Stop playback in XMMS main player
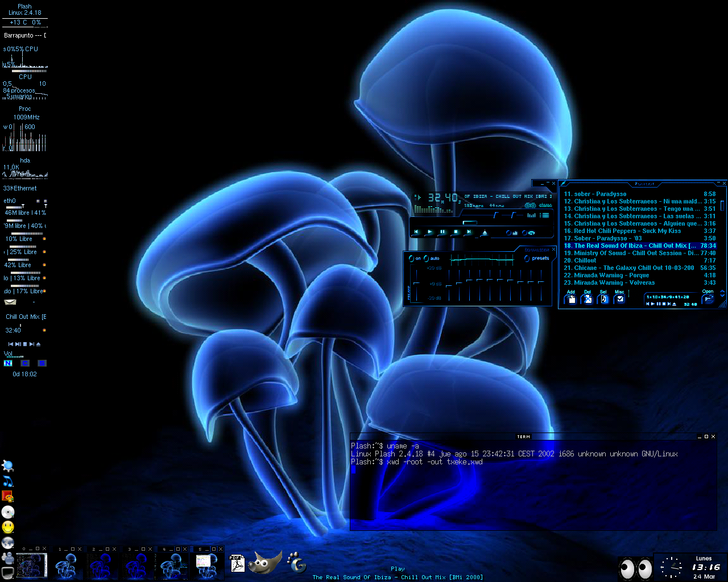This screenshot has height=582, width=728. coord(456,232)
